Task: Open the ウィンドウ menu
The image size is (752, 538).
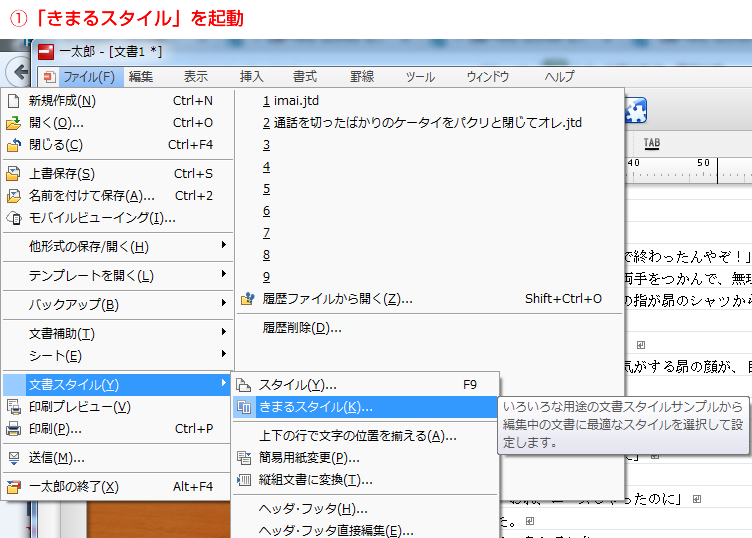Action: [x=488, y=77]
